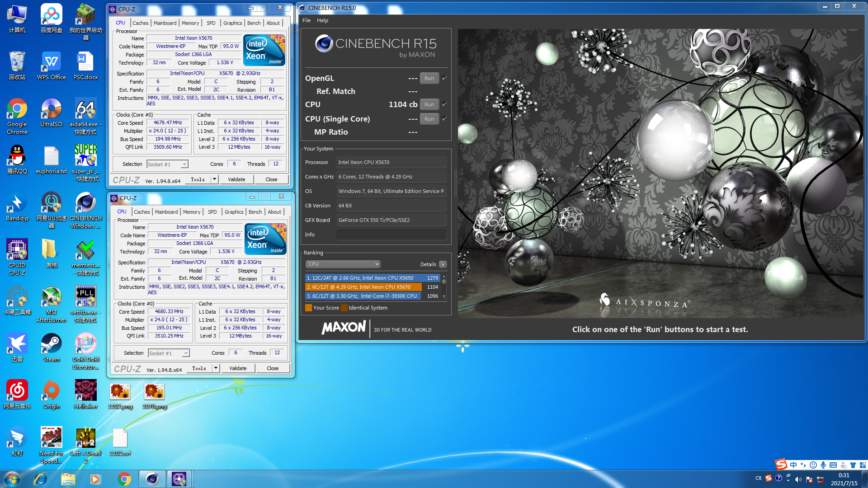Launch the super_pi shortcut
The image size is (868, 488).
(85, 163)
